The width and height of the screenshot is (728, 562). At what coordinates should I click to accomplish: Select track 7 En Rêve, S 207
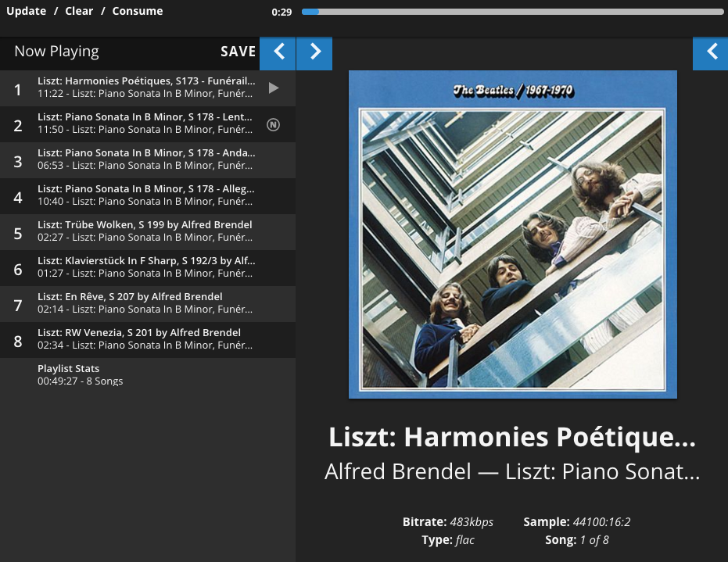(x=148, y=304)
